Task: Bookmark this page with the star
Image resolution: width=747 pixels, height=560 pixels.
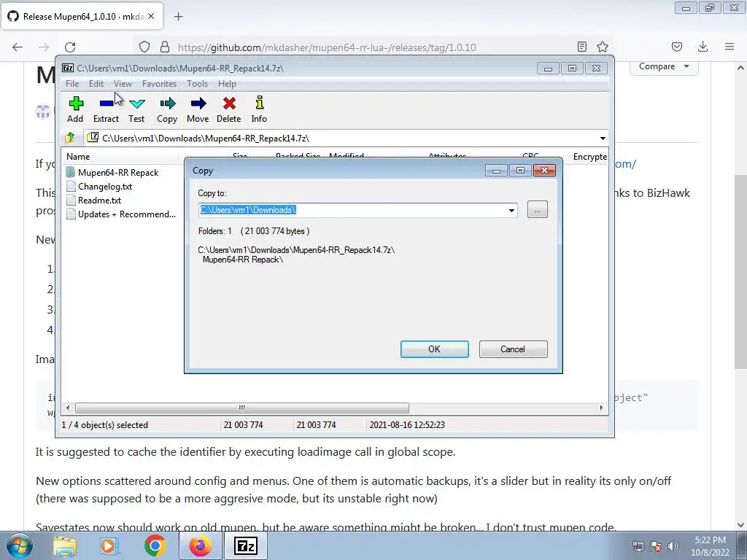Action: pyautogui.click(x=603, y=47)
